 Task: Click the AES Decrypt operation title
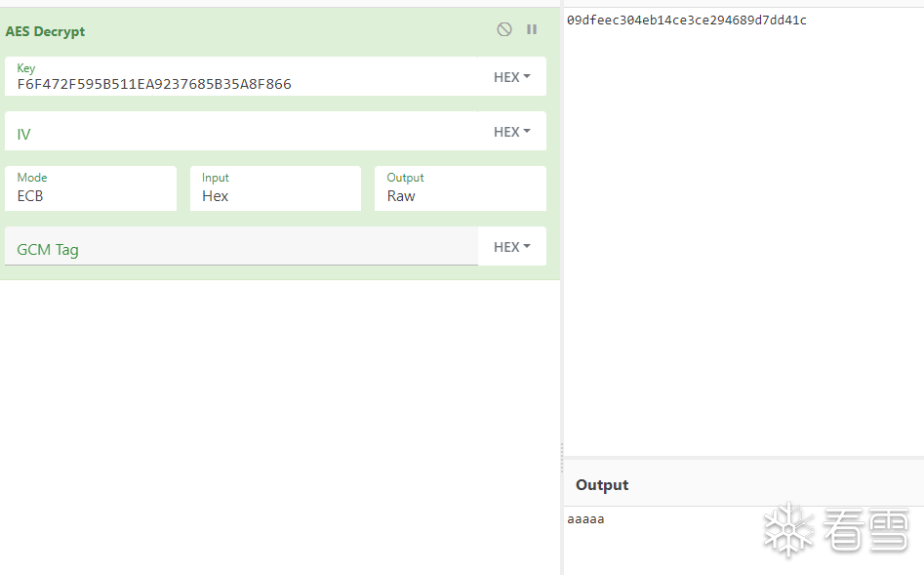pyautogui.click(x=45, y=31)
